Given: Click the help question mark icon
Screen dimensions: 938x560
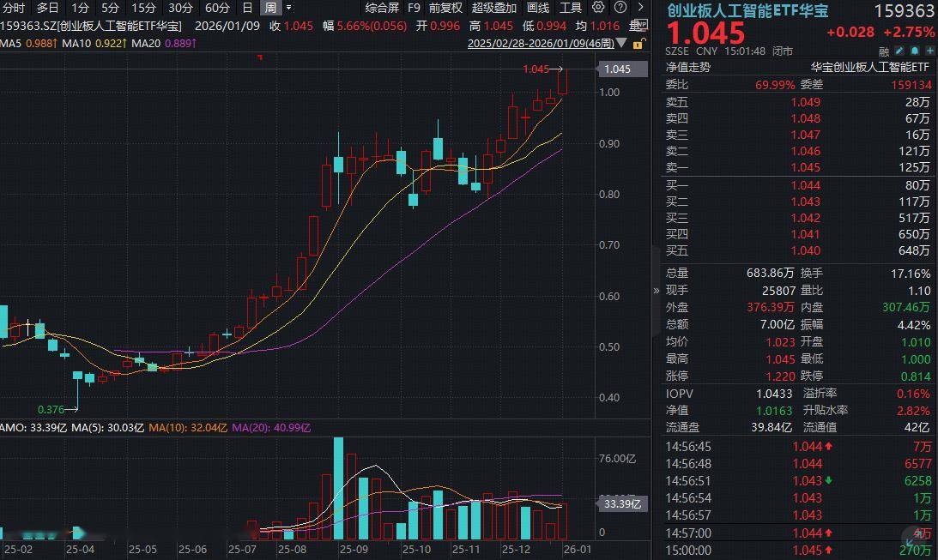Looking at the screenshot, I should (619, 8).
